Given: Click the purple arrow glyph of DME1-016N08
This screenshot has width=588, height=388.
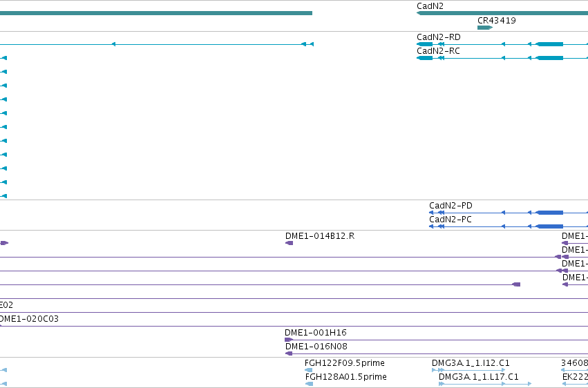Looking at the screenshot, I should pyautogui.click(x=289, y=353).
